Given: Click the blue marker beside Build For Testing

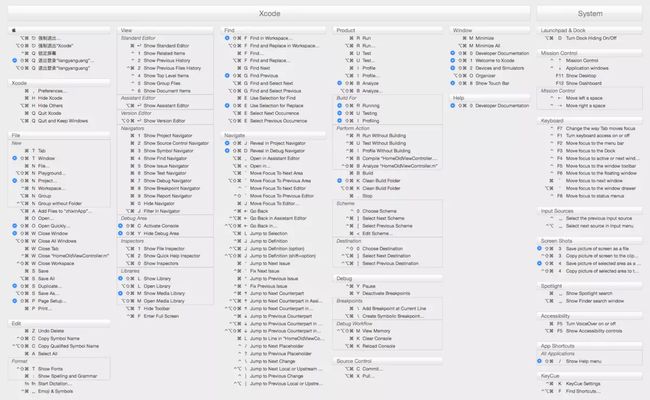Looking at the screenshot, I should (340, 113).
